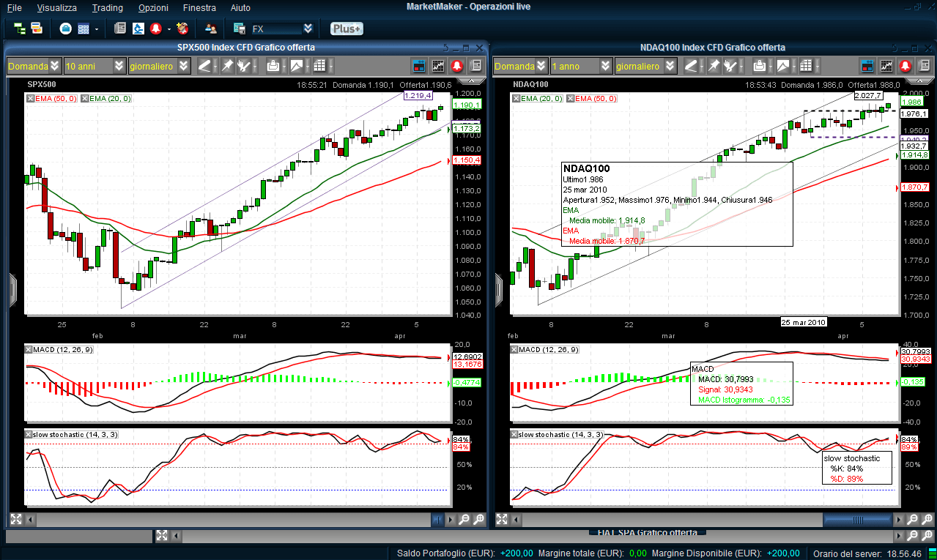Viewport: 937px width, 560px height.
Task: Open the Trading menu
Action: point(108,7)
